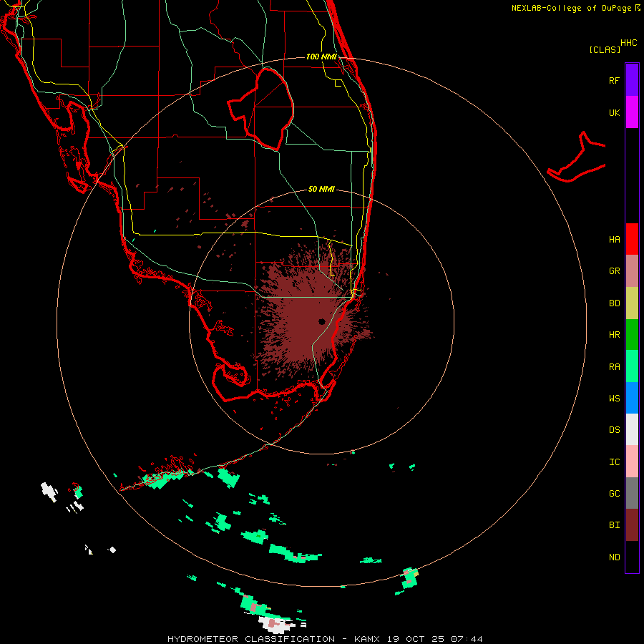644x644 pixels.
Task: Click the [CLAS] units label
Action: coord(605,49)
